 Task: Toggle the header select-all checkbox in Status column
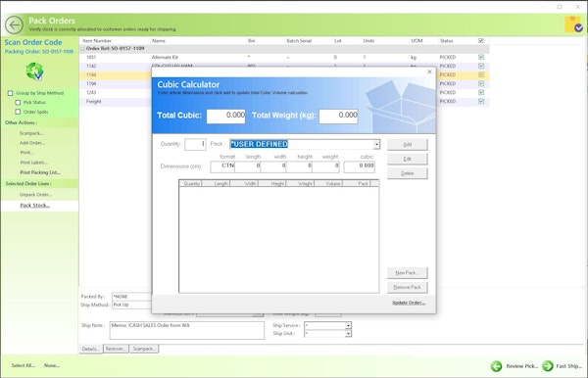[x=481, y=40]
